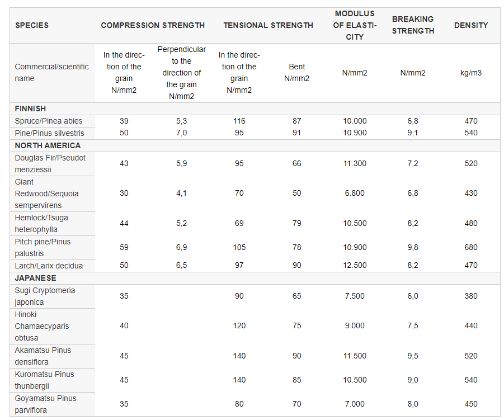Click the DENSITY column header
The image size is (504, 420).
pos(471,25)
